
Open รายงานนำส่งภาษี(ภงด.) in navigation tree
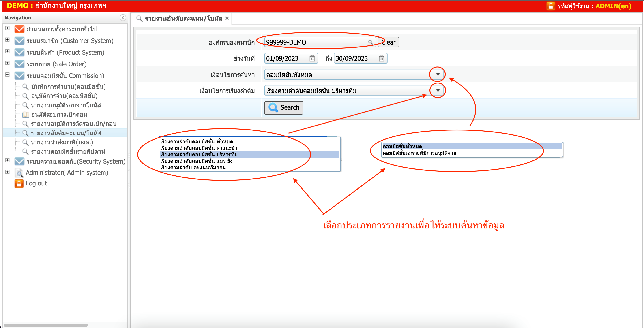click(62, 142)
